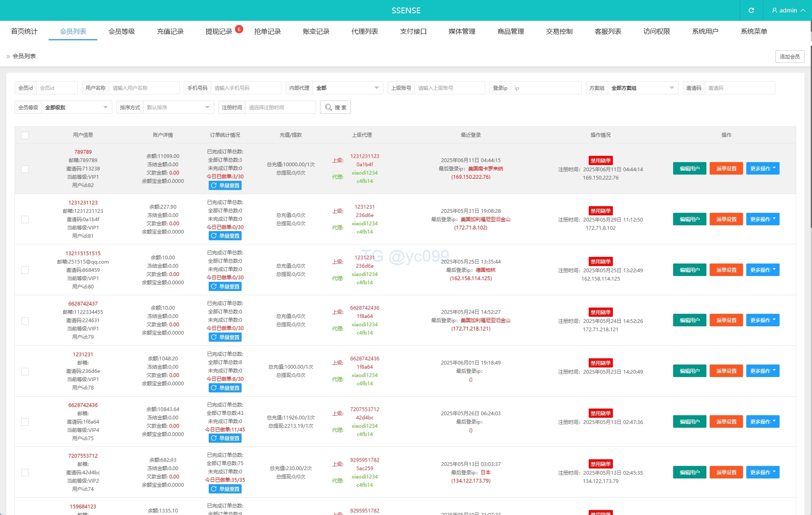
Task: Click the 添加会员 button
Action: click(x=789, y=57)
